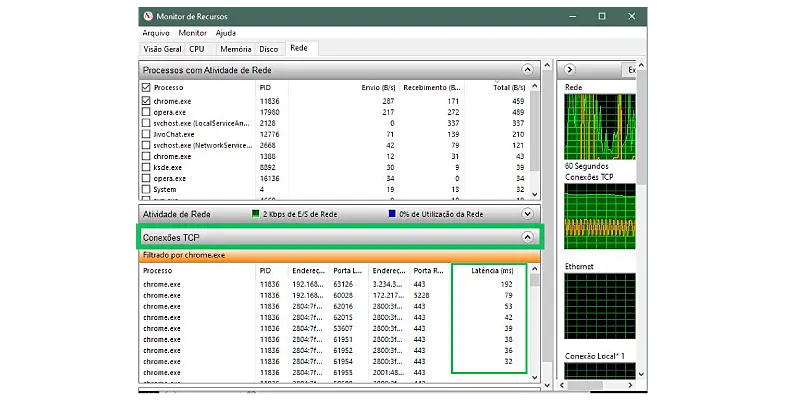Click the blue Utilização da Rede indicator

tap(392, 214)
